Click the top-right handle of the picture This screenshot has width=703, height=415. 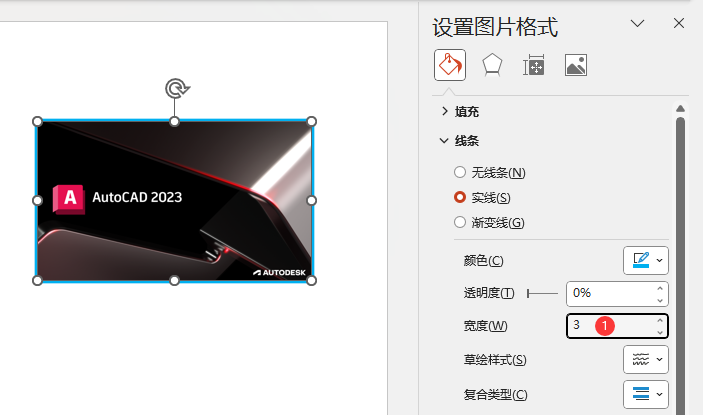pyautogui.click(x=311, y=121)
